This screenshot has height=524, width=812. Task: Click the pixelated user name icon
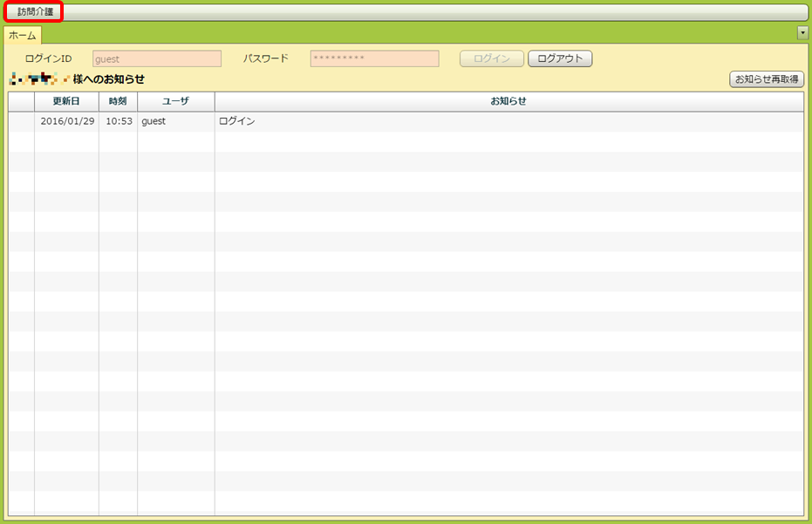pos(39,79)
